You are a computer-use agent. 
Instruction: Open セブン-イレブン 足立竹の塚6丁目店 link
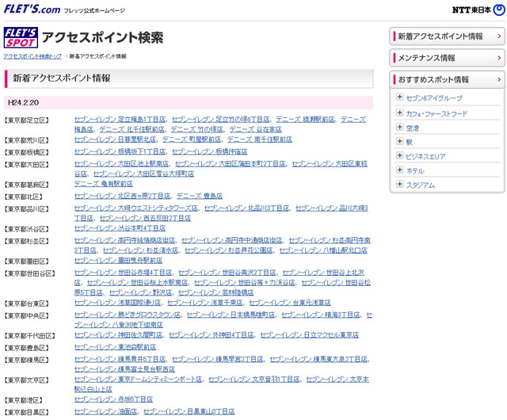(x=220, y=120)
